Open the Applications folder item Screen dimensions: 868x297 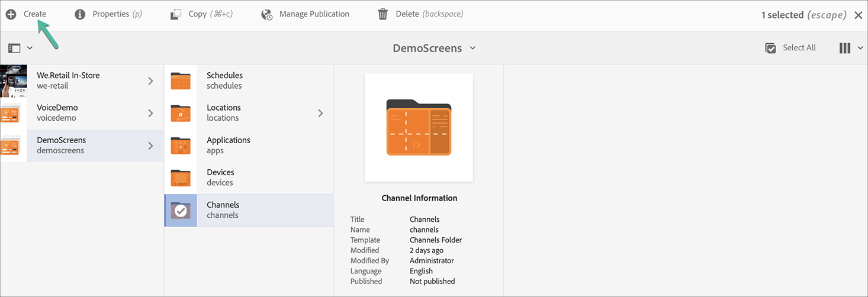[x=228, y=145]
